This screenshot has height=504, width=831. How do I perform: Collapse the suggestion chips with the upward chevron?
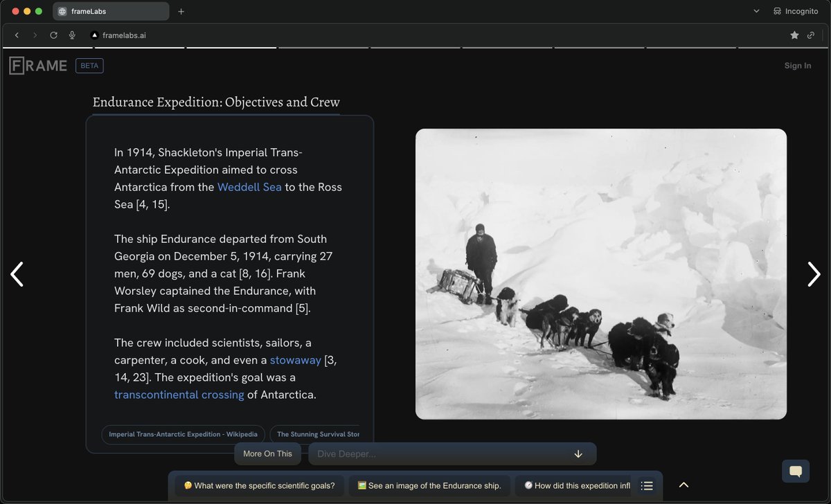click(x=683, y=485)
